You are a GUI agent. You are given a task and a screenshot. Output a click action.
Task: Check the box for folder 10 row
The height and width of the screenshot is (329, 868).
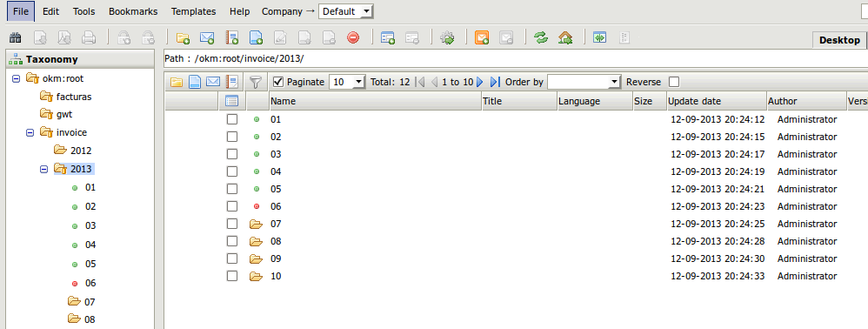232,276
